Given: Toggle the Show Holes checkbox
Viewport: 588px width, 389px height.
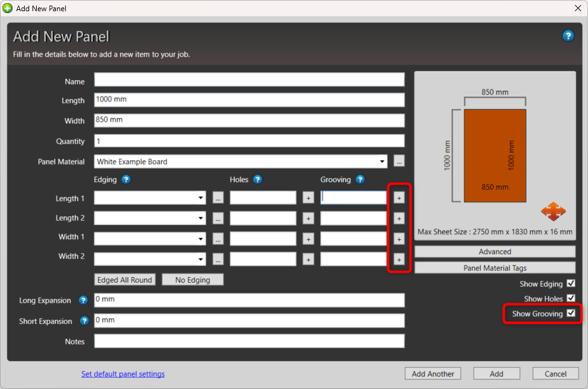Looking at the screenshot, I should point(571,298).
